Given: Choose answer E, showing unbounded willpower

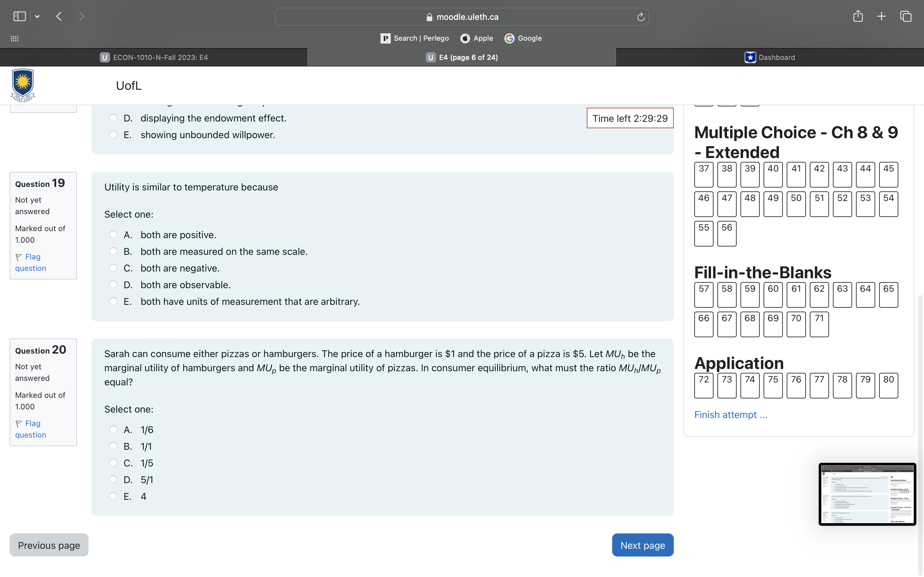Looking at the screenshot, I should point(113,134).
